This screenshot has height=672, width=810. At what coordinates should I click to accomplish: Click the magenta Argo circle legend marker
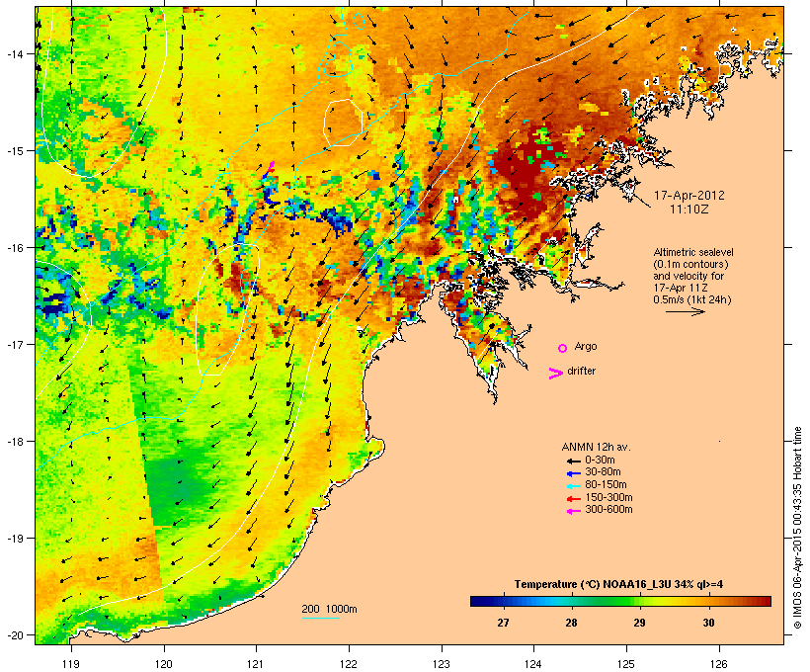(x=563, y=348)
